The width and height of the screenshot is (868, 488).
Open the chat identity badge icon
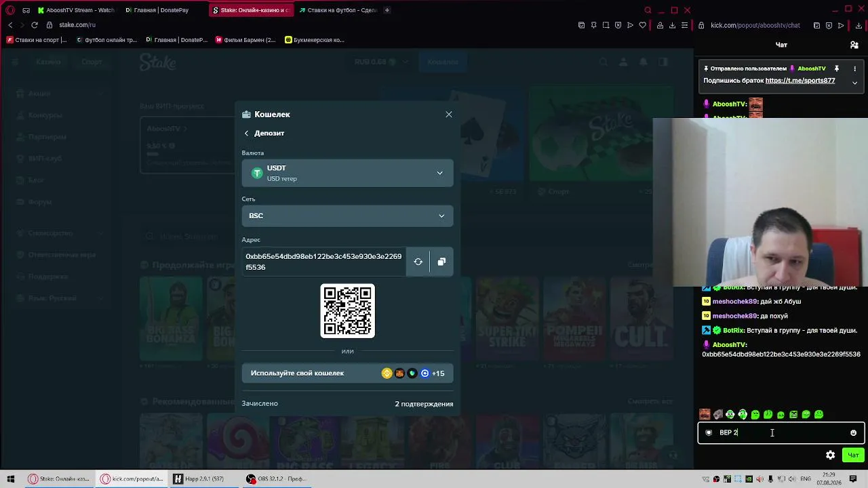point(709,432)
